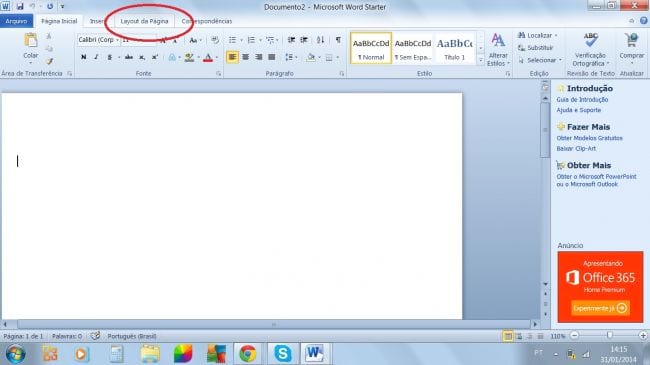Toggle Align Left paragraph alignment

coord(232,57)
